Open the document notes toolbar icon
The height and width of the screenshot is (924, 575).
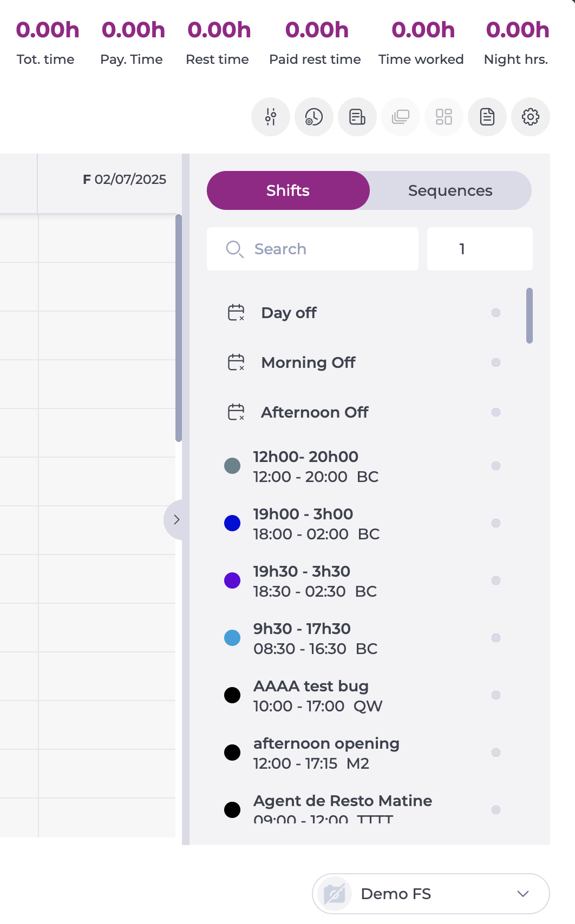pos(487,116)
